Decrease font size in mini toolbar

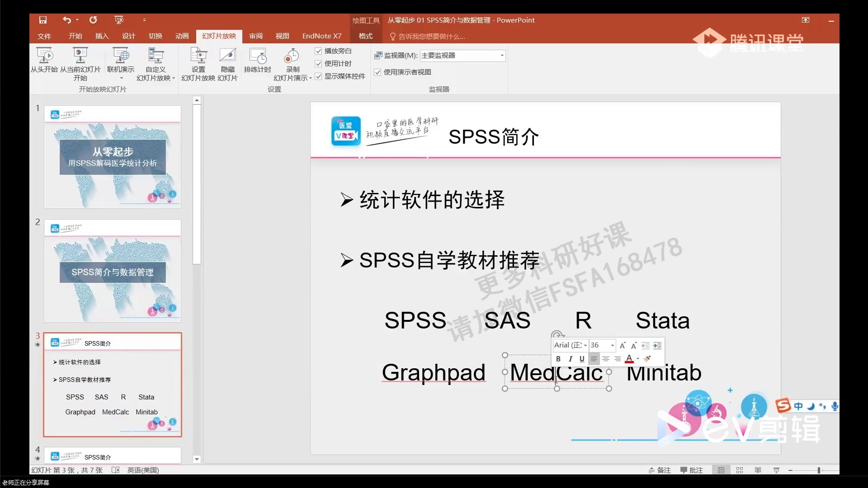coord(634,345)
